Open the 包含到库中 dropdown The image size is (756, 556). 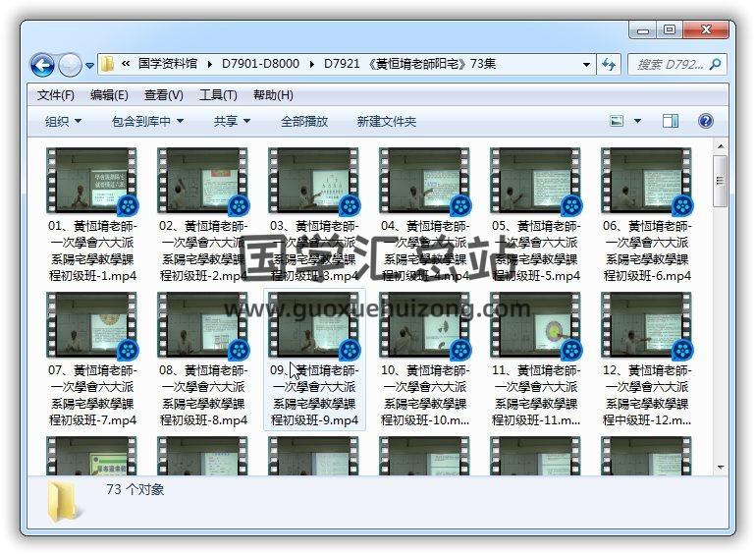coord(147,121)
